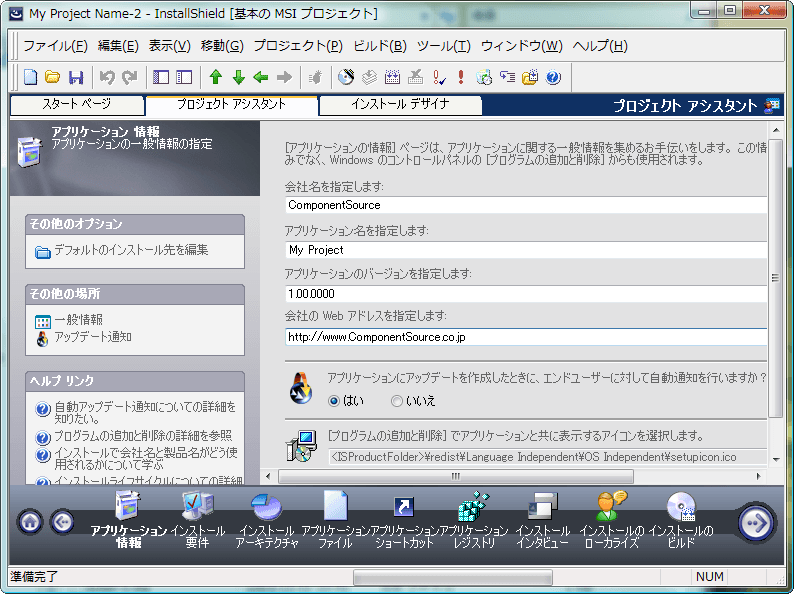
Task: Open the ウィンドウ(W) menu
Action: (x=522, y=46)
